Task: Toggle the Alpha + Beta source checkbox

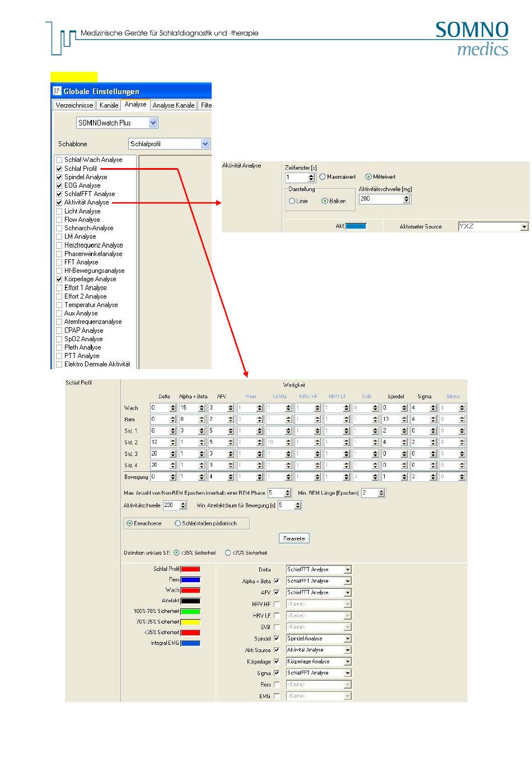Action: click(x=277, y=581)
